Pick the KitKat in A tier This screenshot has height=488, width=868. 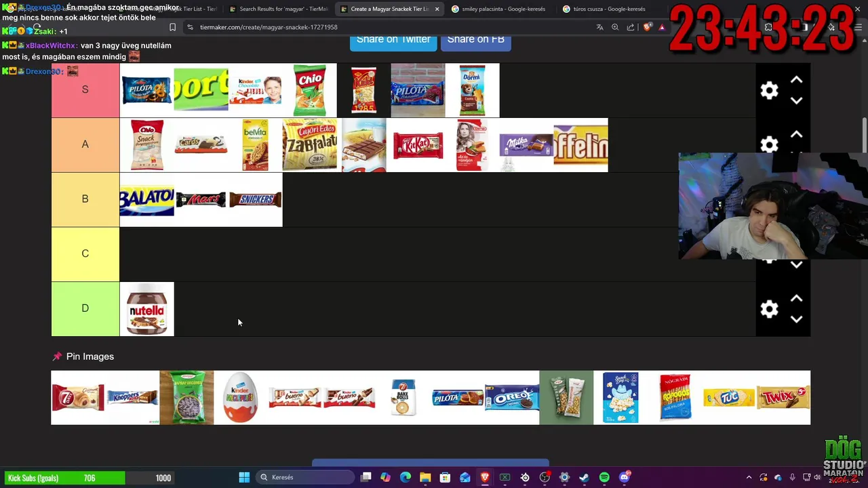click(x=418, y=145)
